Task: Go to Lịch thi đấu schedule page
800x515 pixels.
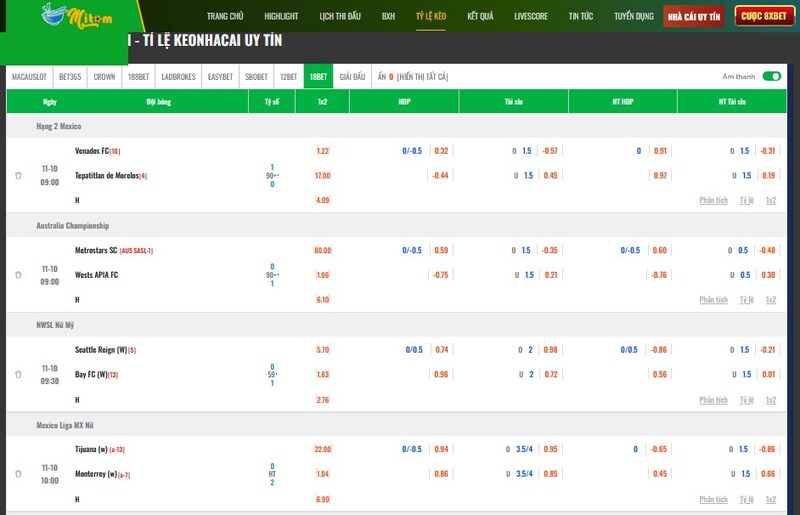Action: pos(340,17)
